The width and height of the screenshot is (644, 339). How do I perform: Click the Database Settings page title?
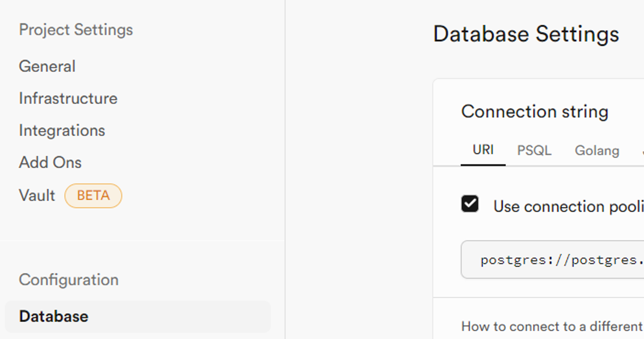click(526, 34)
